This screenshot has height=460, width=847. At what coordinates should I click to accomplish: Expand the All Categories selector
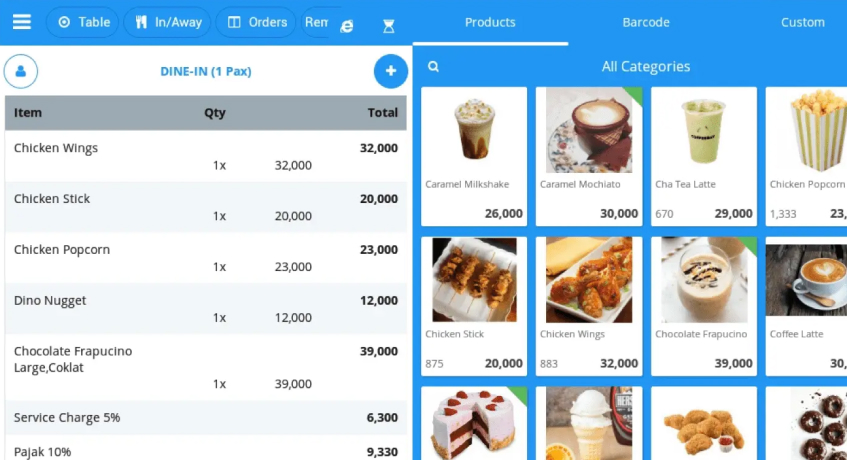645,67
